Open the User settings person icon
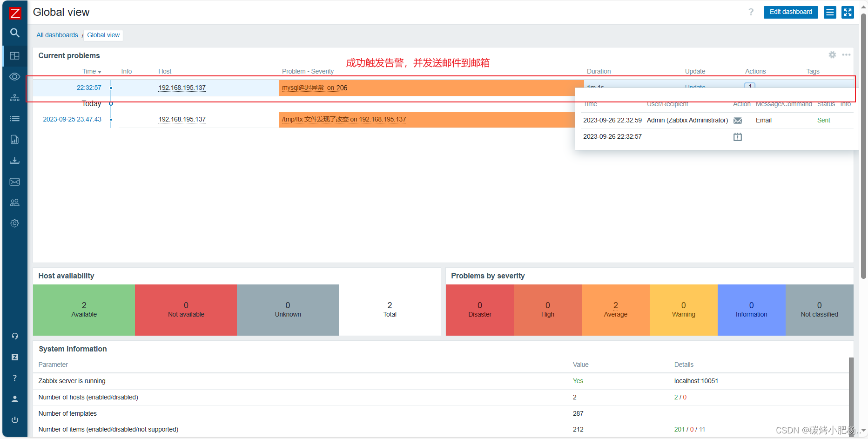 [15, 399]
